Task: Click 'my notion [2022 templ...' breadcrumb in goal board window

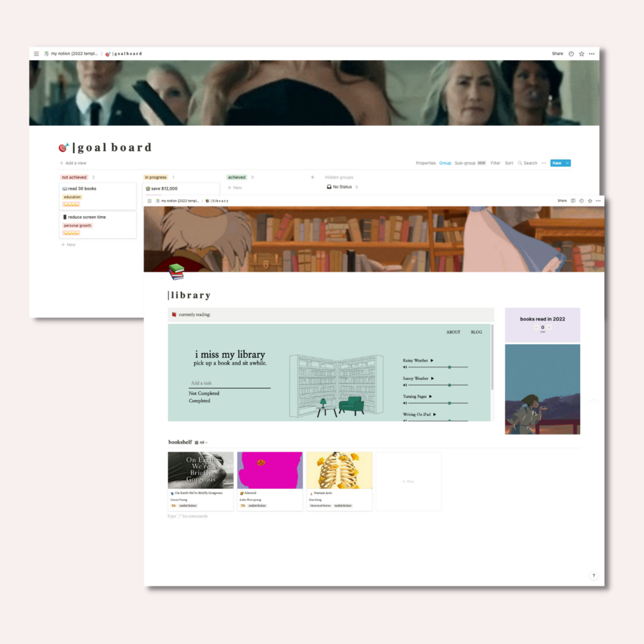Action: coord(71,54)
